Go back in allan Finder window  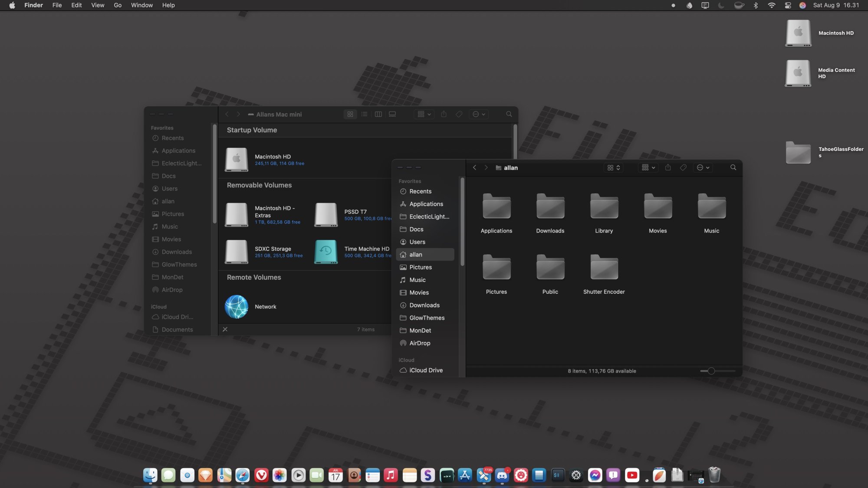tap(474, 167)
